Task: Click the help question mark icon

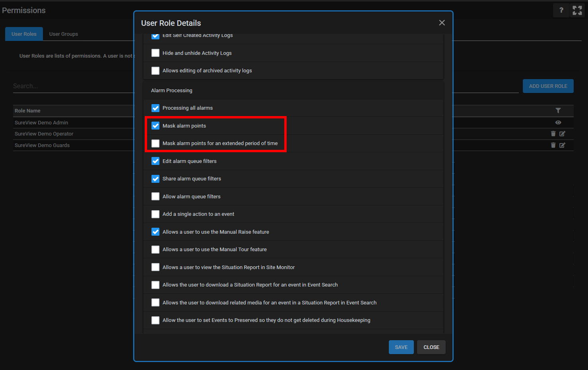Action: pyautogui.click(x=561, y=10)
